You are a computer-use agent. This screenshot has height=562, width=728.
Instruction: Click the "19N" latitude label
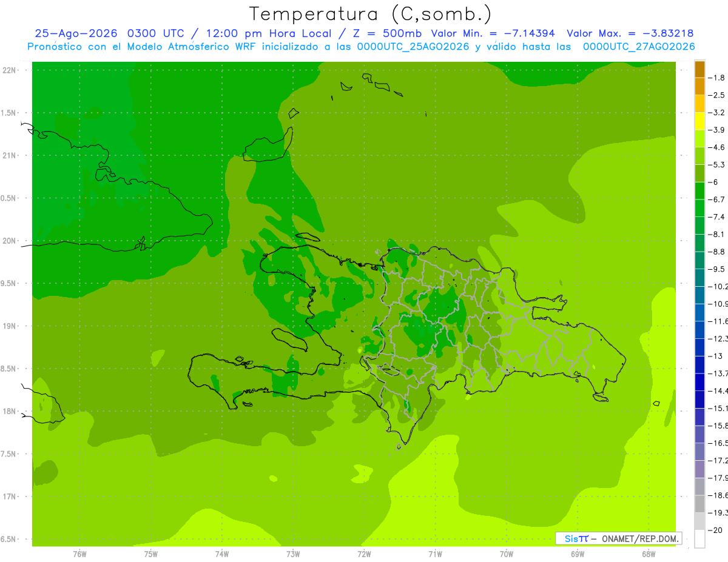click(10, 326)
